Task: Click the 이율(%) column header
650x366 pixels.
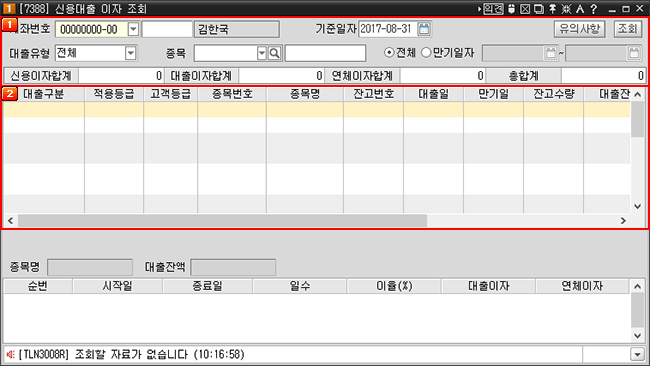Action: [394, 286]
